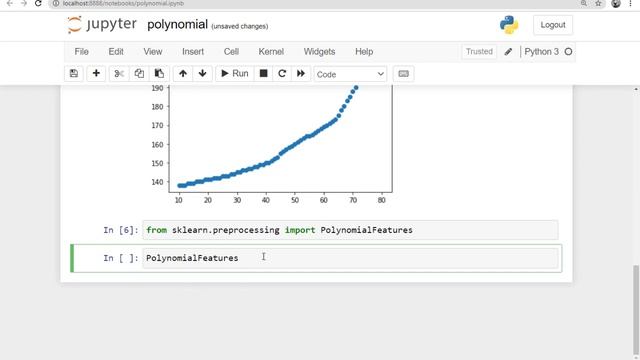Viewport: 640px width, 360px height.
Task: Click the browser back arrow
Action: coord(9,3)
